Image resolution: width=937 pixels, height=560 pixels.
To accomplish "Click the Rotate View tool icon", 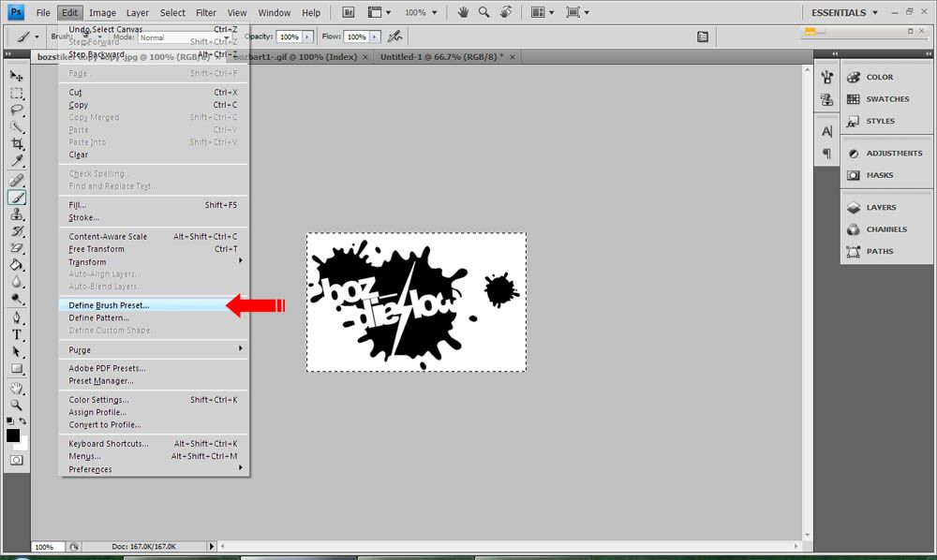I will (x=506, y=12).
